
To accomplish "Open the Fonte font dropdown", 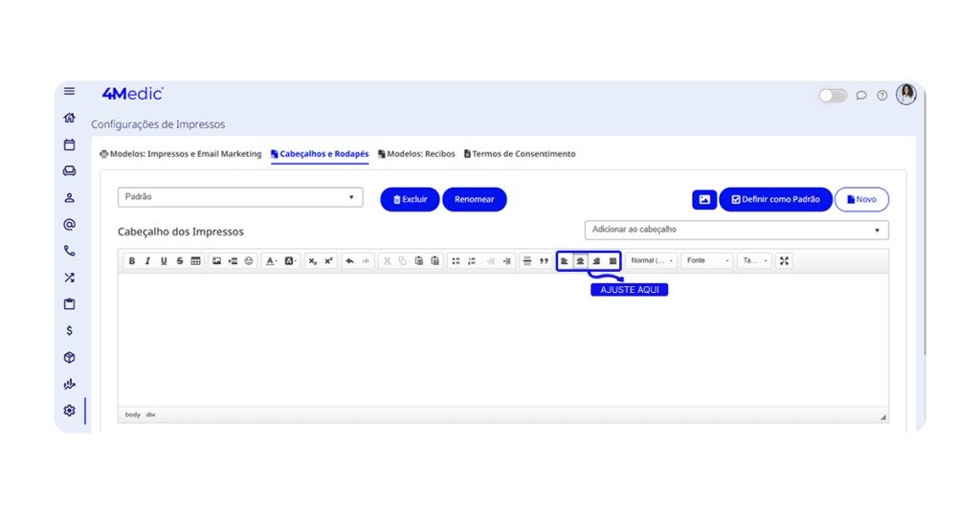I will (706, 261).
